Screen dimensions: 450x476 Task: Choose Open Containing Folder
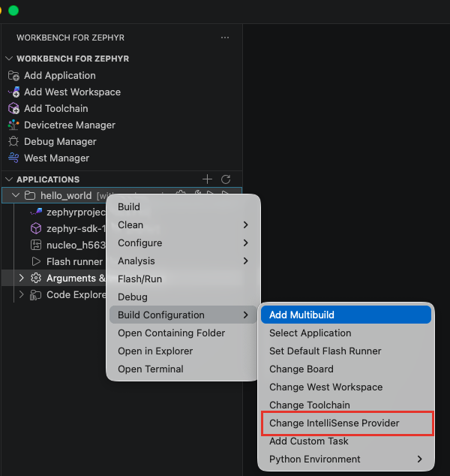click(x=183, y=333)
